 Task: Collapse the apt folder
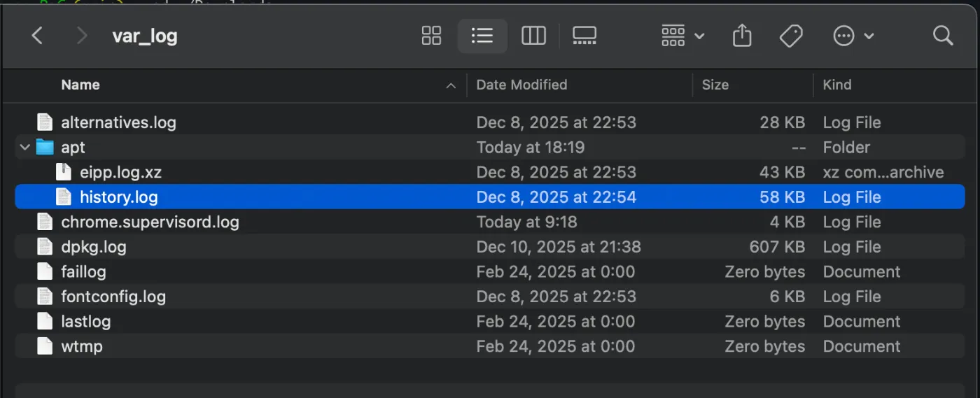pos(25,148)
